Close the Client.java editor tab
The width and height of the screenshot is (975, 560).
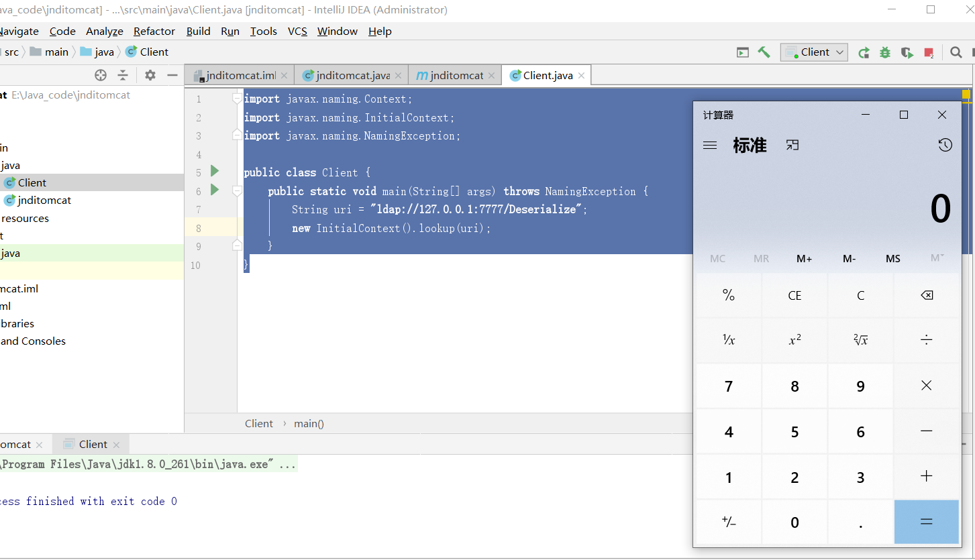point(581,76)
